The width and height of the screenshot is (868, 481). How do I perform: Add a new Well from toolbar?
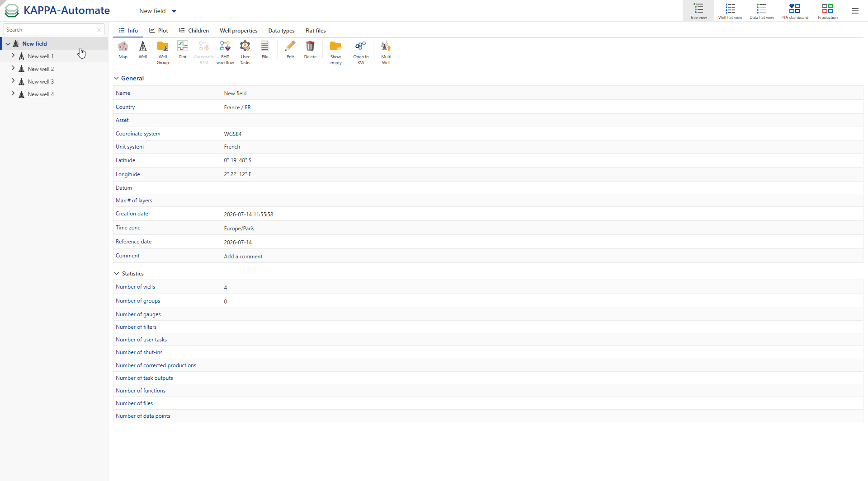143,50
